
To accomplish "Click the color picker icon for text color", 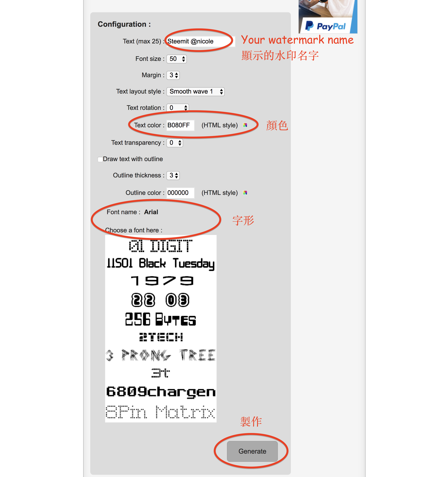I will (x=246, y=125).
